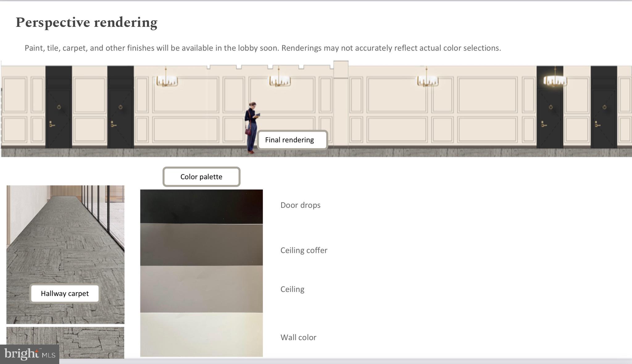Screen dimensions: 632x364
Task: Select the black Door drops swatch
Action: [201, 206]
